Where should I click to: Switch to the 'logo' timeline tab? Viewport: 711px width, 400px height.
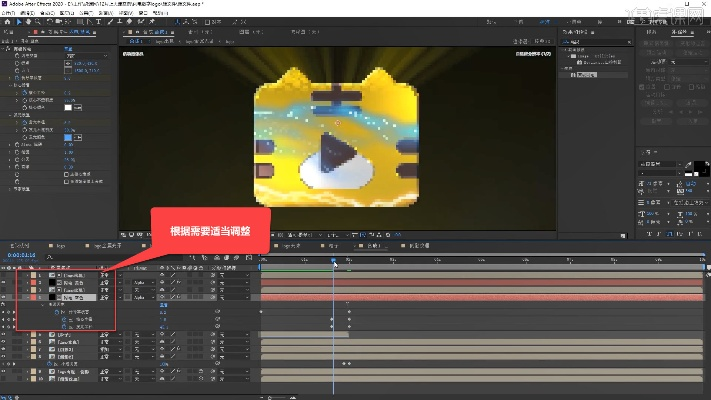coord(61,246)
